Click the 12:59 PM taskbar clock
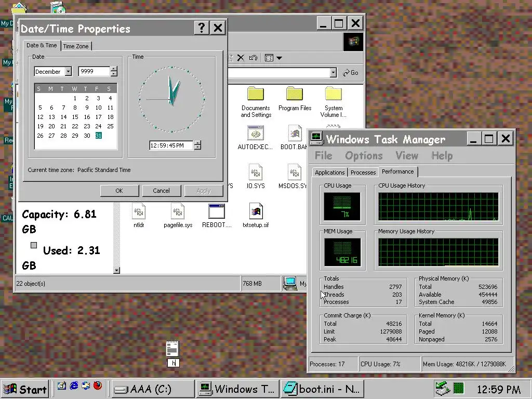The image size is (532, 399). [499, 390]
